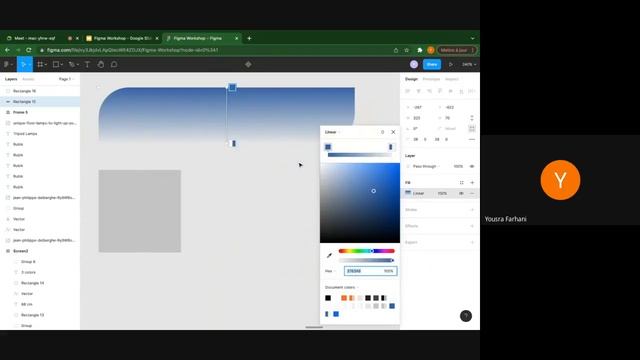The image size is (640, 360).
Task: Switch to the Layers tab
Action: [x=11, y=79]
